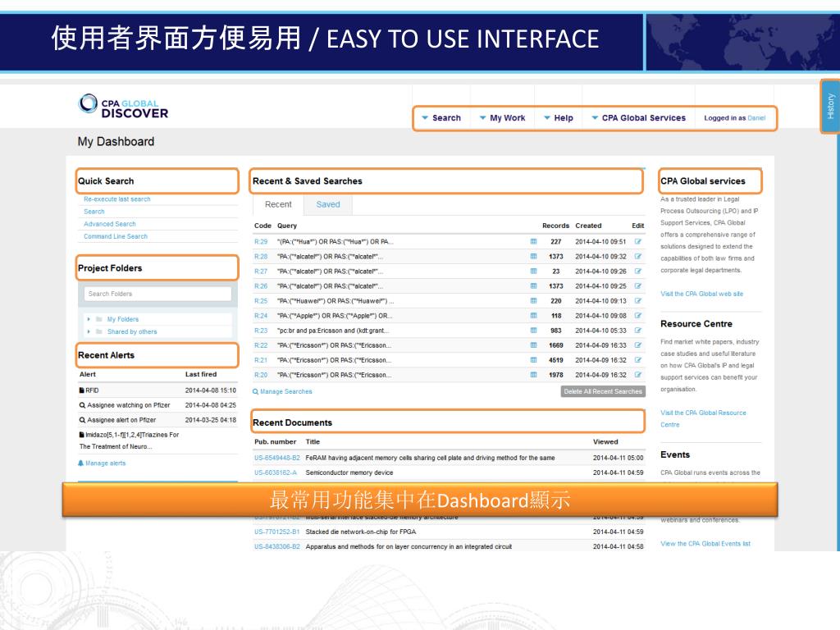This screenshot has width=840, height=630.
Task: Open the Search link under Quick Search
Action: tap(94, 212)
